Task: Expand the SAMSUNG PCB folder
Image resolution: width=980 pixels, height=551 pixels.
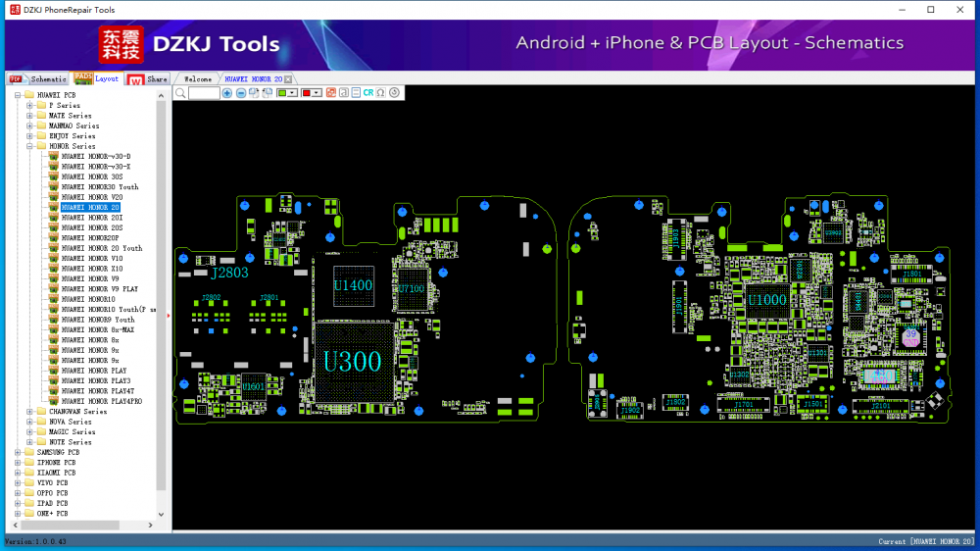Action: (x=18, y=452)
